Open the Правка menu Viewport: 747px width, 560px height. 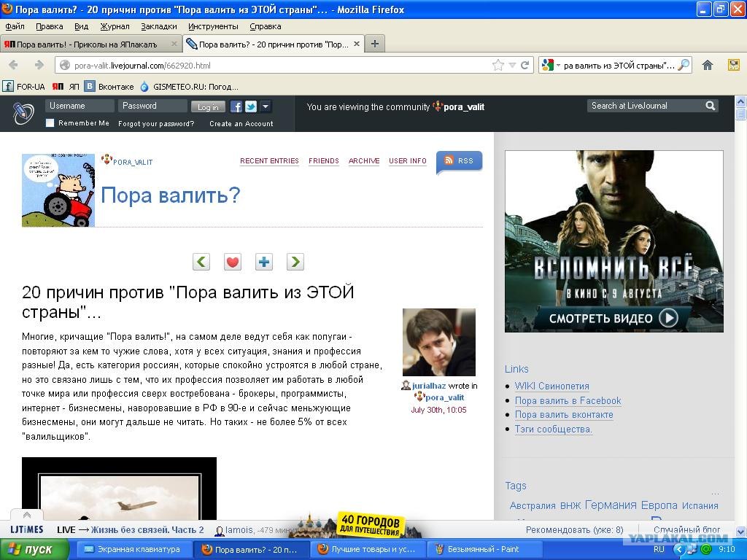coord(50,26)
